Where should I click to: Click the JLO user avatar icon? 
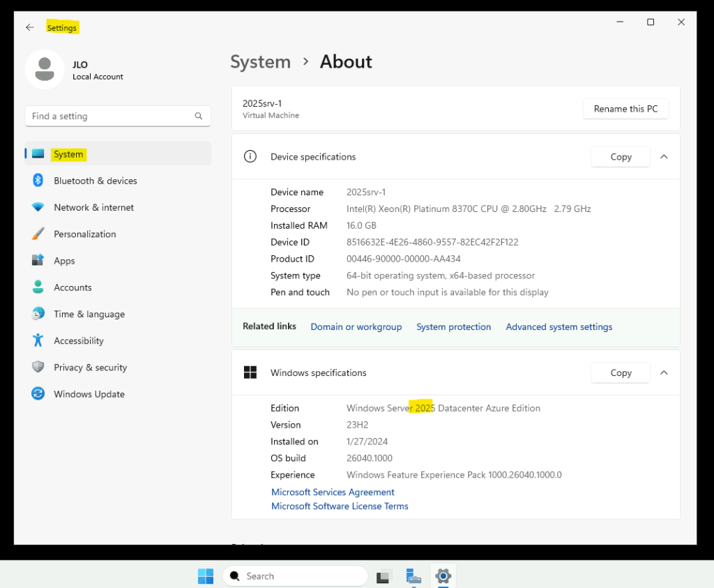tap(45, 69)
